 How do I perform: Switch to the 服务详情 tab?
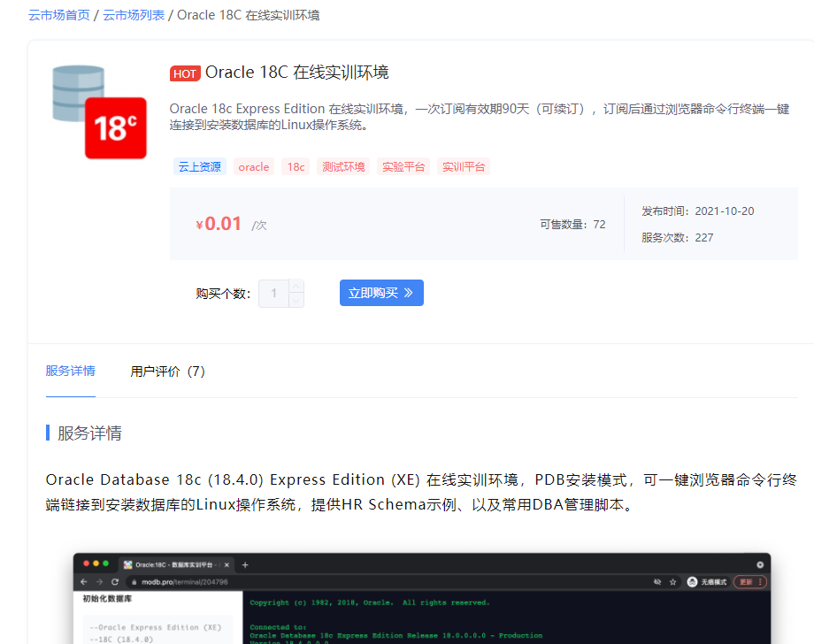(71, 371)
